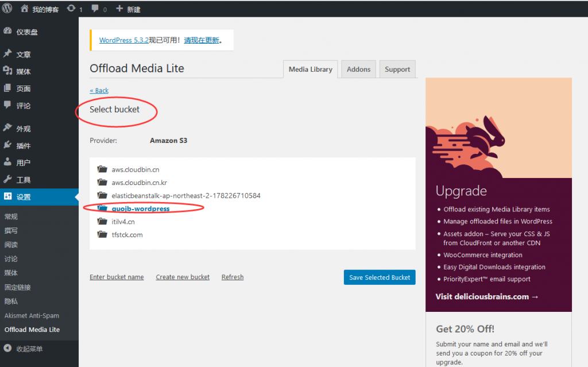Open the site home icon 我的博客
This screenshot has width=588, height=367.
24,9
